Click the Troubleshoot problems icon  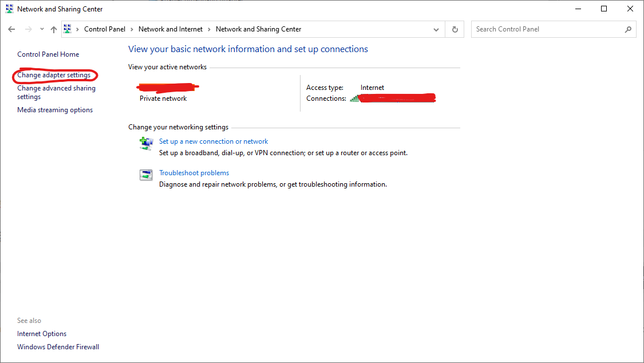146,175
